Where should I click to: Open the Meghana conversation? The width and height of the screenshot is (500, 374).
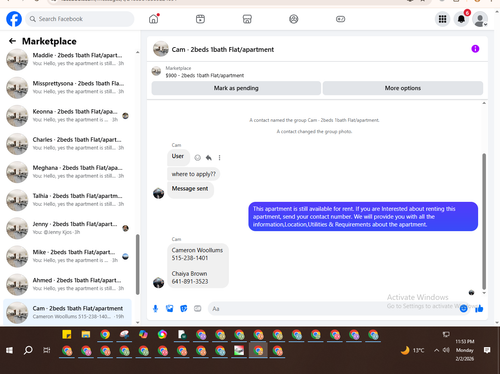pyautogui.click(x=68, y=172)
